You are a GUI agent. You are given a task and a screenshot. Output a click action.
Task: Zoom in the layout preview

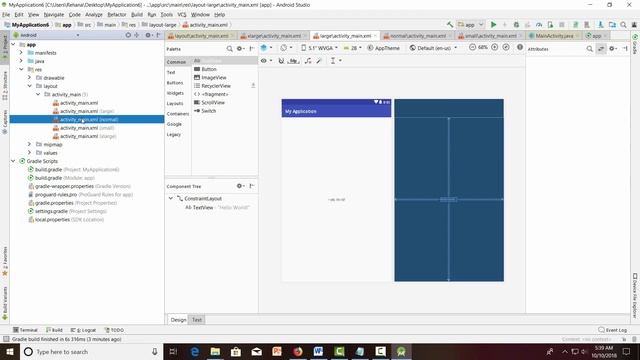point(494,47)
